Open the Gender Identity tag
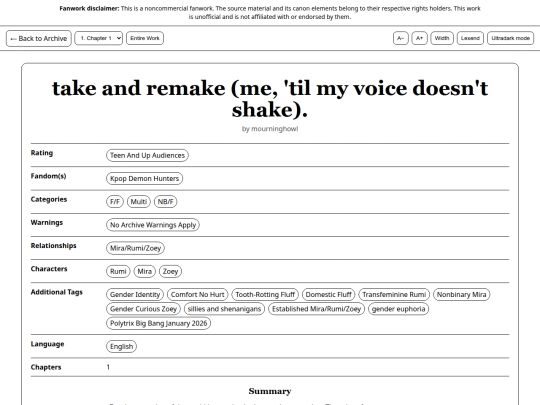Screen dimensions: 540x405 (x=135, y=294)
